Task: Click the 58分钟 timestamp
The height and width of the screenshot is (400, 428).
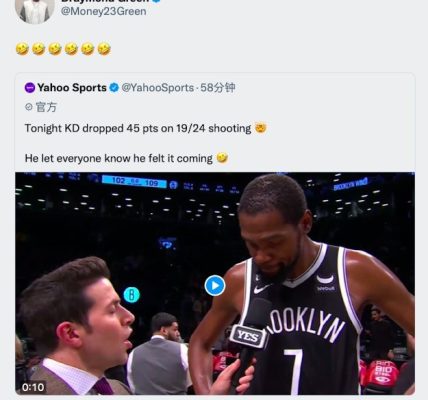Action: (x=218, y=88)
